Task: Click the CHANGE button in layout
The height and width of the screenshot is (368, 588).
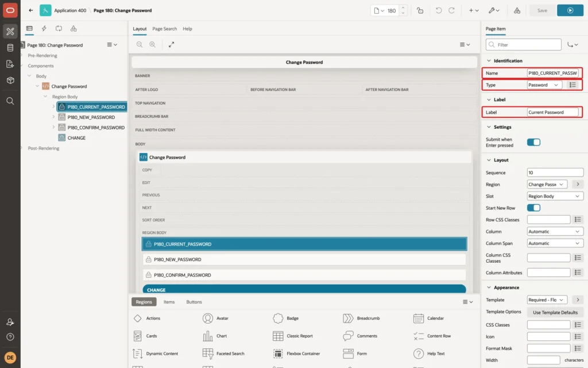Action: tap(304, 290)
